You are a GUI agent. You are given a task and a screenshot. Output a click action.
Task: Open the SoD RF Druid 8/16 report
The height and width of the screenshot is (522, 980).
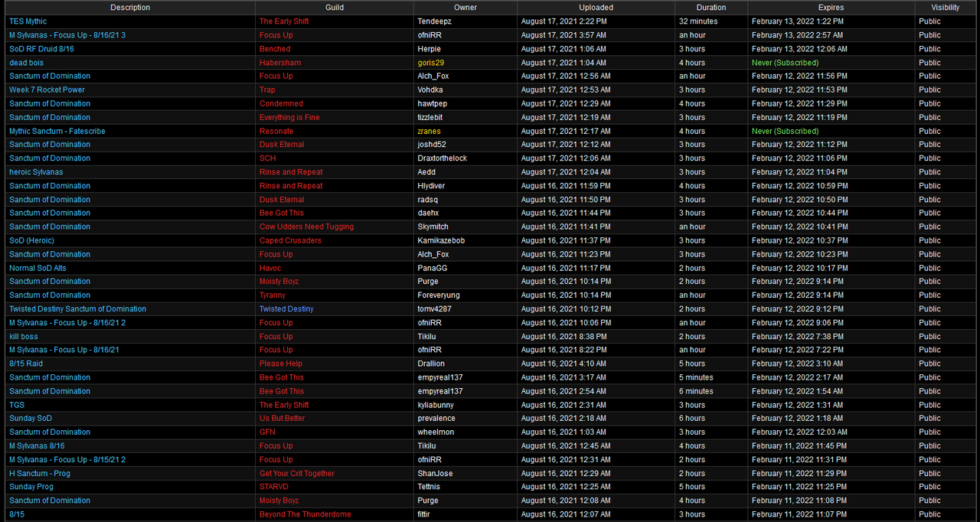pyautogui.click(x=41, y=49)
